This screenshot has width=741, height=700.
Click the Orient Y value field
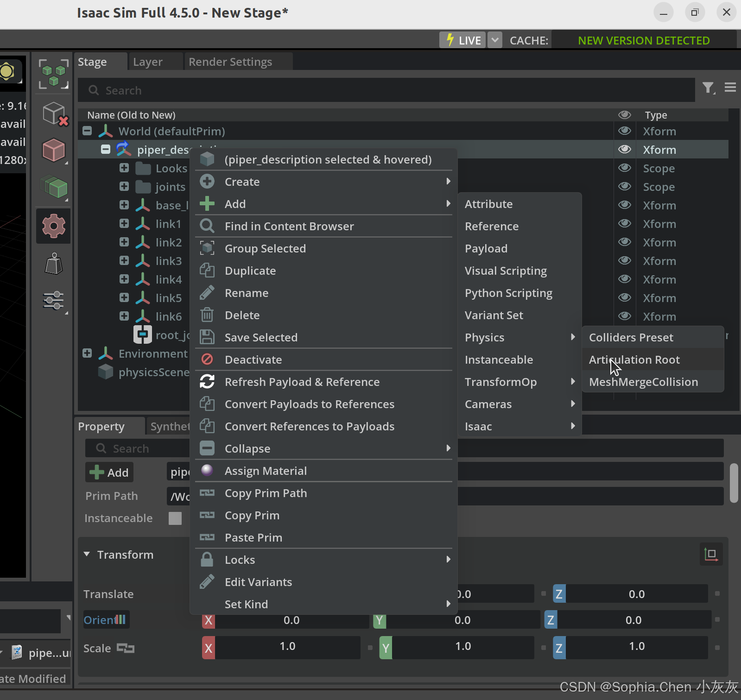click(x=462, y=620)
